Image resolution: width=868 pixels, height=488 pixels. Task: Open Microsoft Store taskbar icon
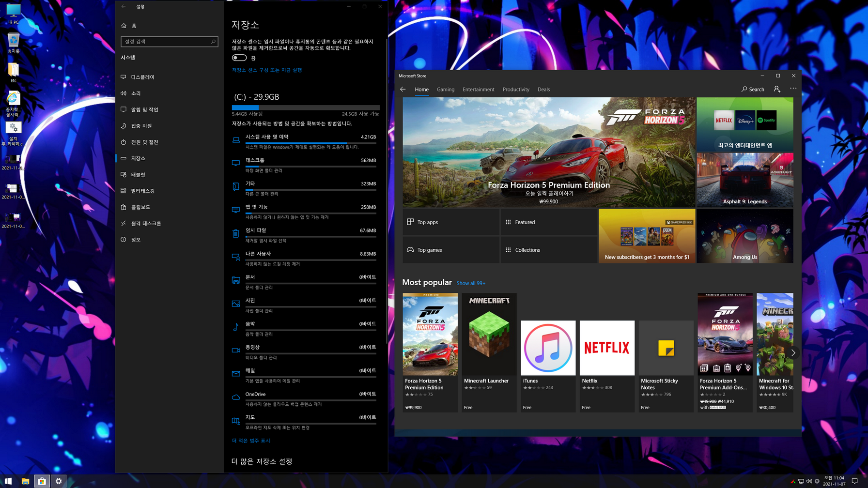tap(42, 481)
